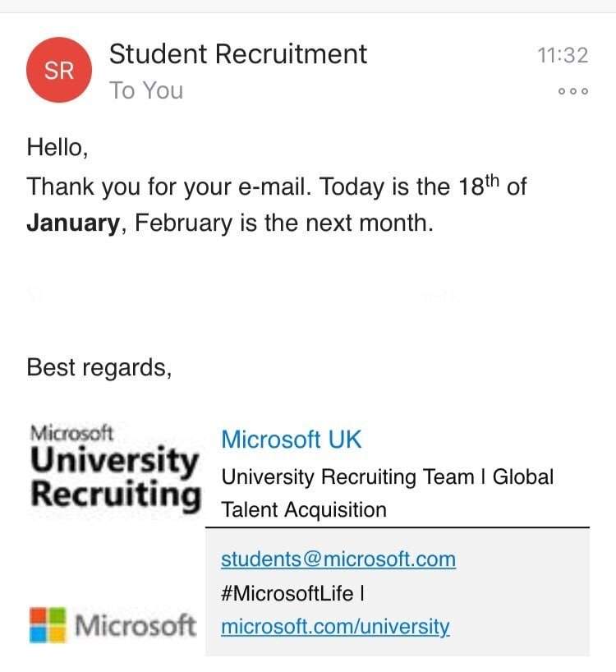The height and width of the screenshot is (672, 616).
Task: Click the 11:32 message timestamp
Action: (562, 55)
